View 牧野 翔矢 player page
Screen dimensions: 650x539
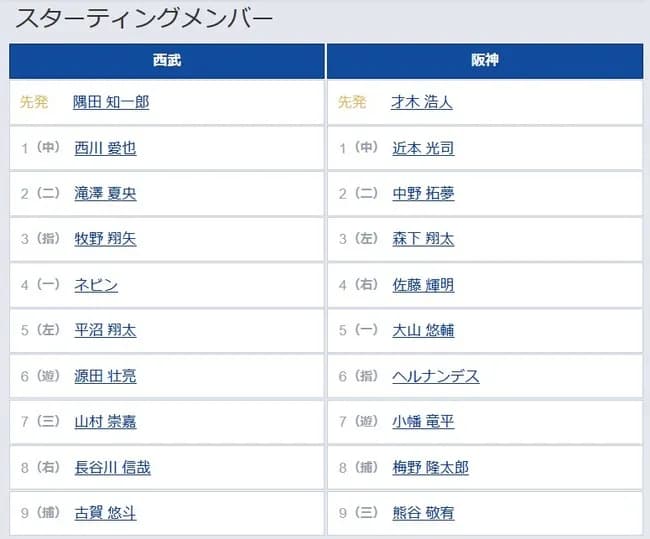105,239
